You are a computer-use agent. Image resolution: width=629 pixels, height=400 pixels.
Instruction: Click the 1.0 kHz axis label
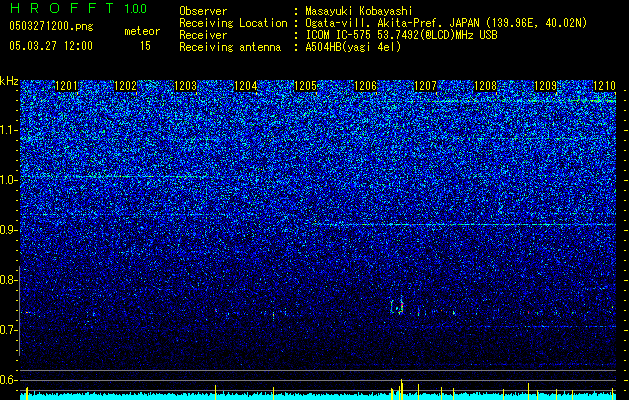click(x=9, y=180)
